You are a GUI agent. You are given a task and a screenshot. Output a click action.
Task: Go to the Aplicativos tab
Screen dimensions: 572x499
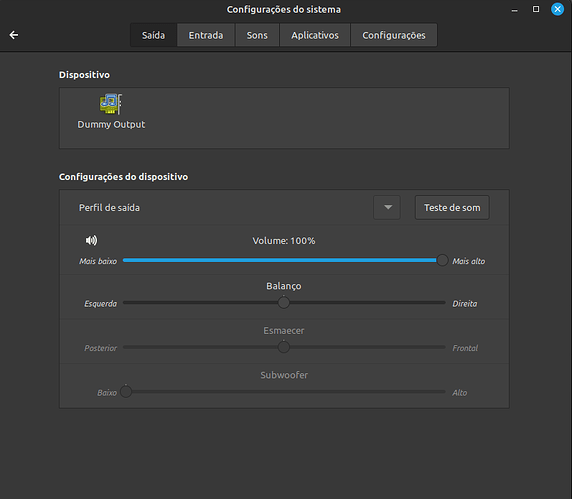(x=315, y=35)
